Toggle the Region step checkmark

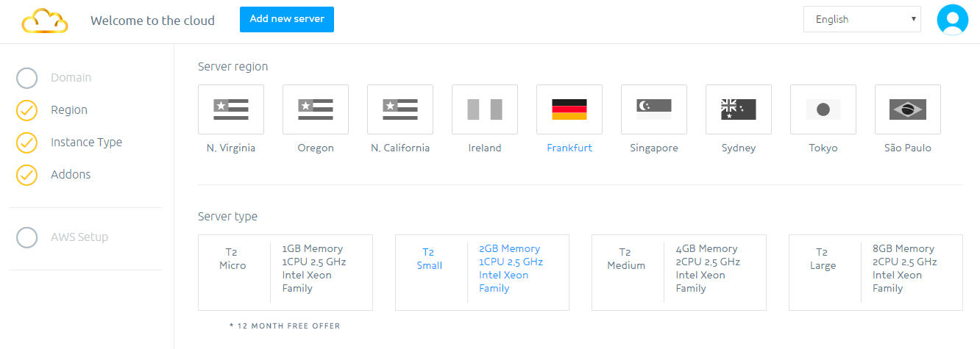26,110
